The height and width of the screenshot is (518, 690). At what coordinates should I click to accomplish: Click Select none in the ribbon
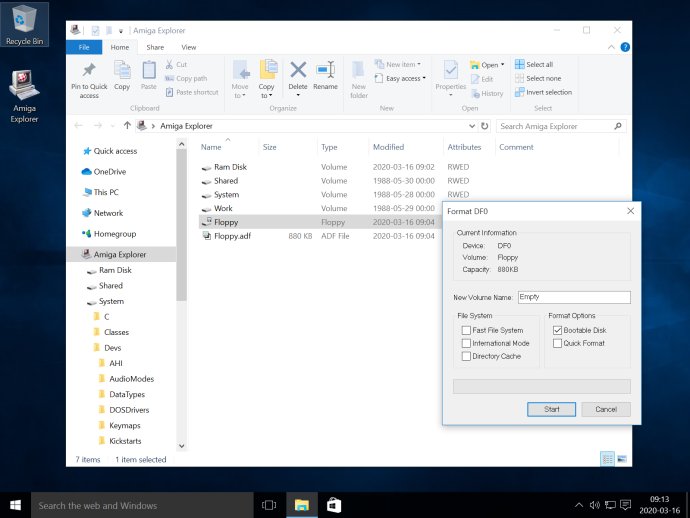tap(538, 78)
